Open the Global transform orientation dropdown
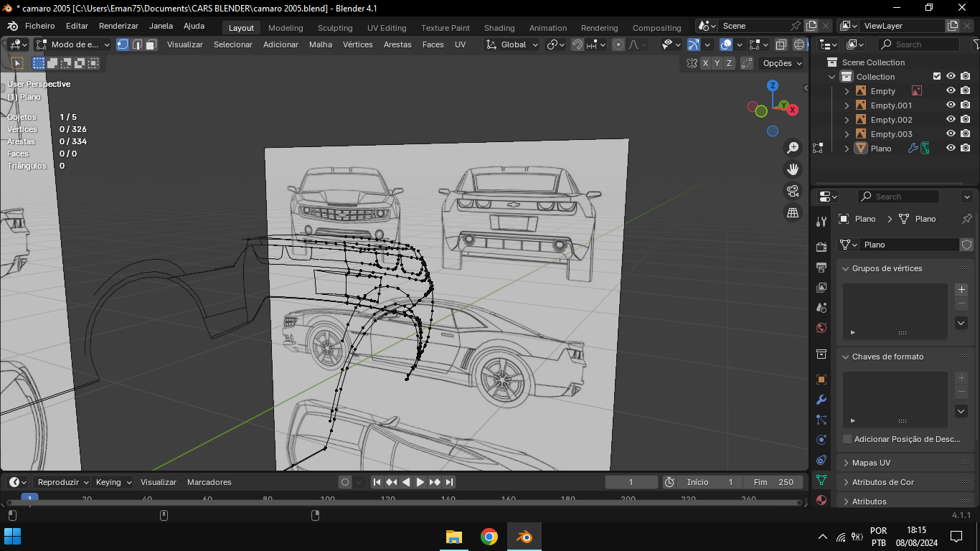This screenshot has width=980, height=551. [513, 44]
